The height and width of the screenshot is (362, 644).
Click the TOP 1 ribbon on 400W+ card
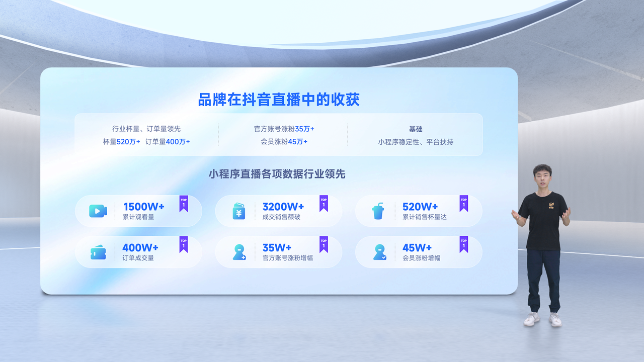coord(184,244)
